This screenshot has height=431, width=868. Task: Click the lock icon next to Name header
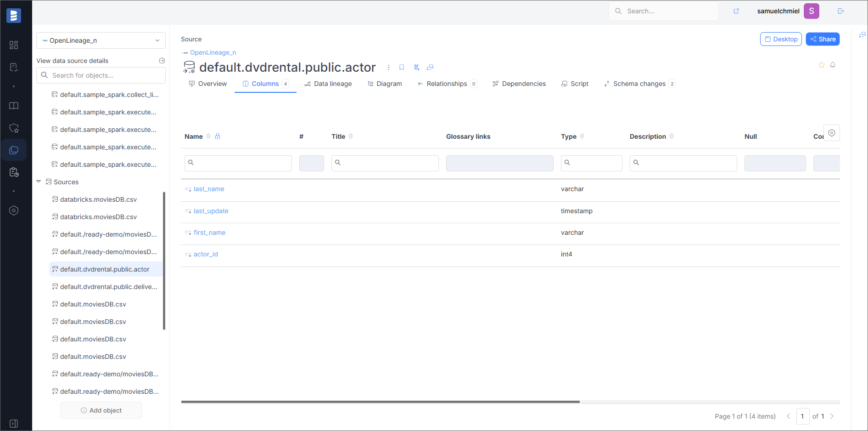point(218,136)
